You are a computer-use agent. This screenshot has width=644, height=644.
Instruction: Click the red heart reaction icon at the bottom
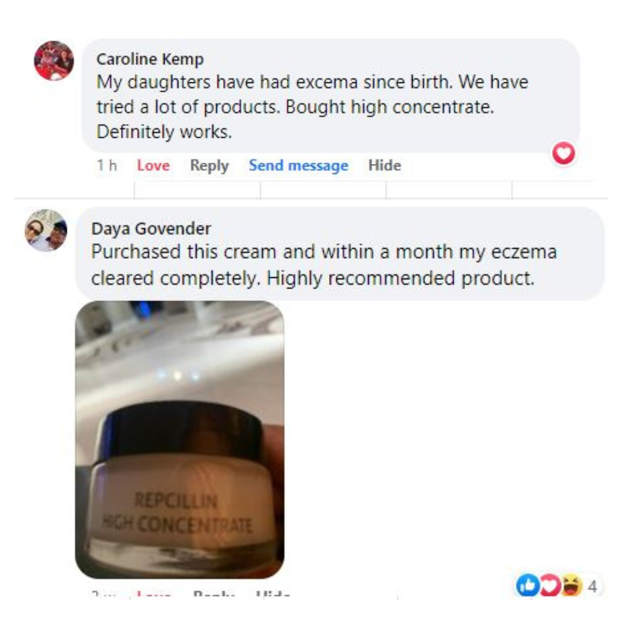click(x=550, y=585)
